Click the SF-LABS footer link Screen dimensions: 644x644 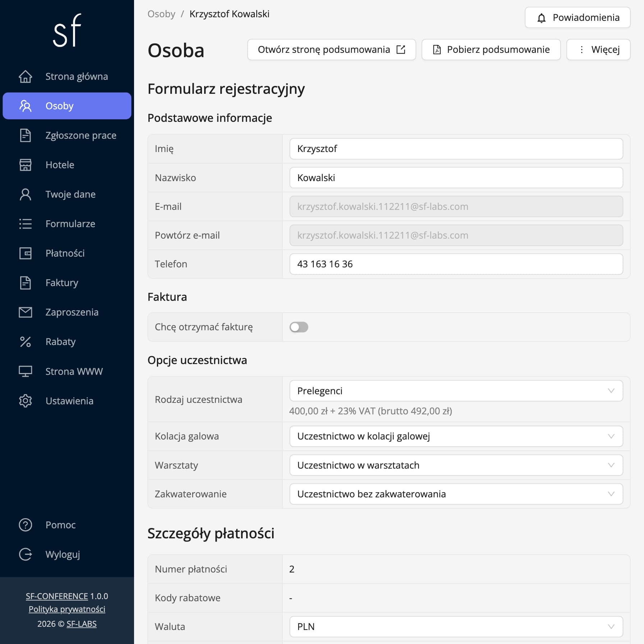coord(82,624)
